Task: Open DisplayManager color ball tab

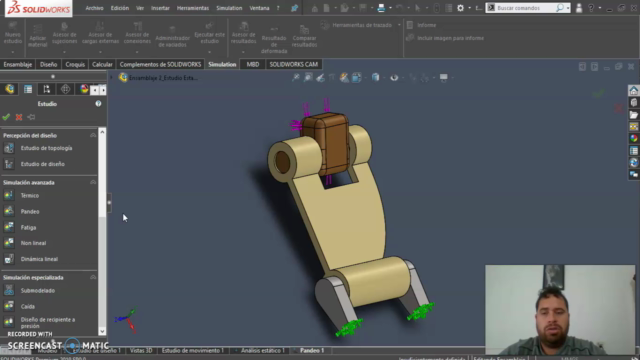Action: coord(84,89)
